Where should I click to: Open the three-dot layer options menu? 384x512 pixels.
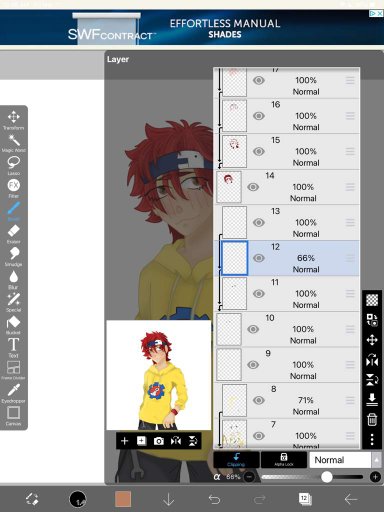pos(372,439)
